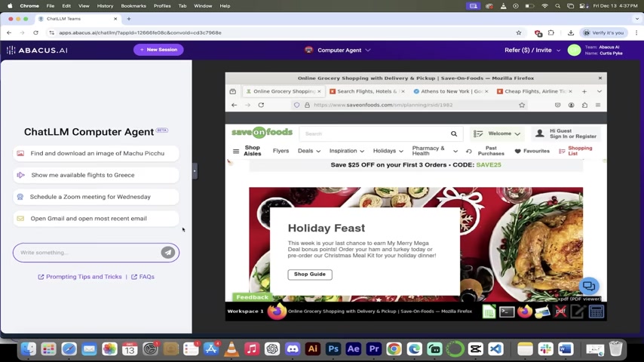Switch to Search Flights, Hotels Firefox tab
Viewport: 644px width, 362px height.
pos(367,91)
